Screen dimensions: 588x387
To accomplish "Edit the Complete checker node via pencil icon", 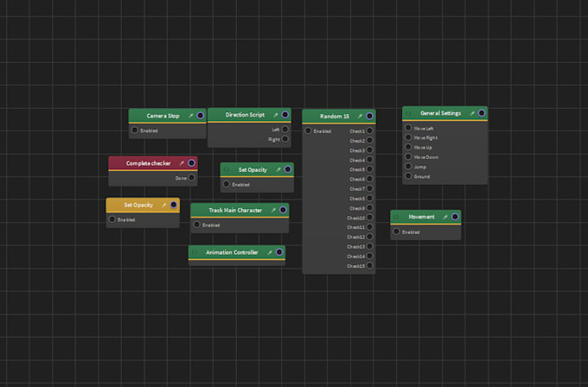I will 182,162.
